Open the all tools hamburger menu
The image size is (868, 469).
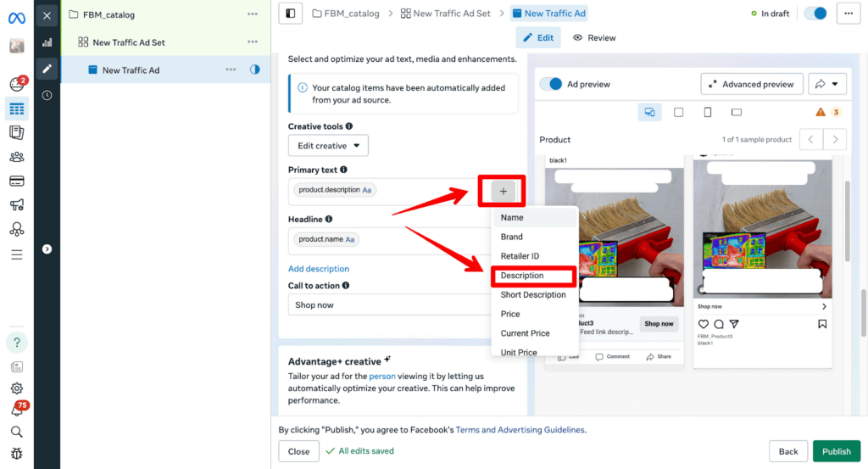pos(17,254)
